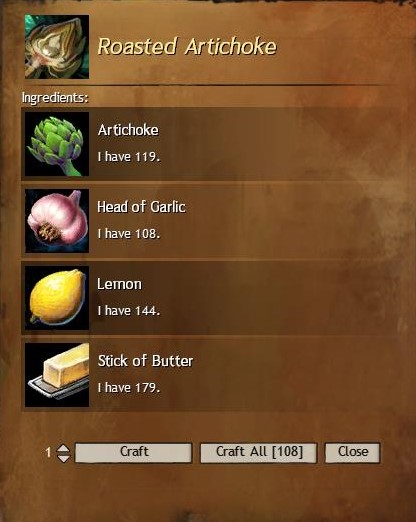Select the Stick of Butter row
The image size is (416, 522).
coord(211,375)
